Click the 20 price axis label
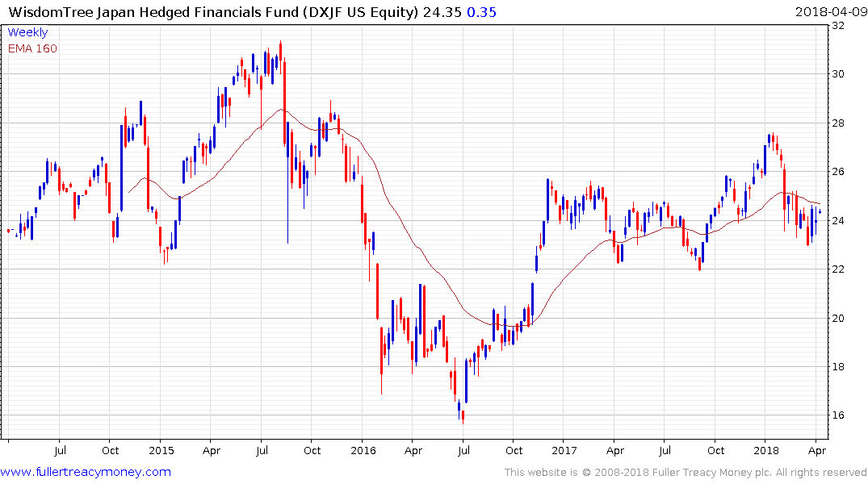This screenshot has height=484, width=868. coord(838,318)
